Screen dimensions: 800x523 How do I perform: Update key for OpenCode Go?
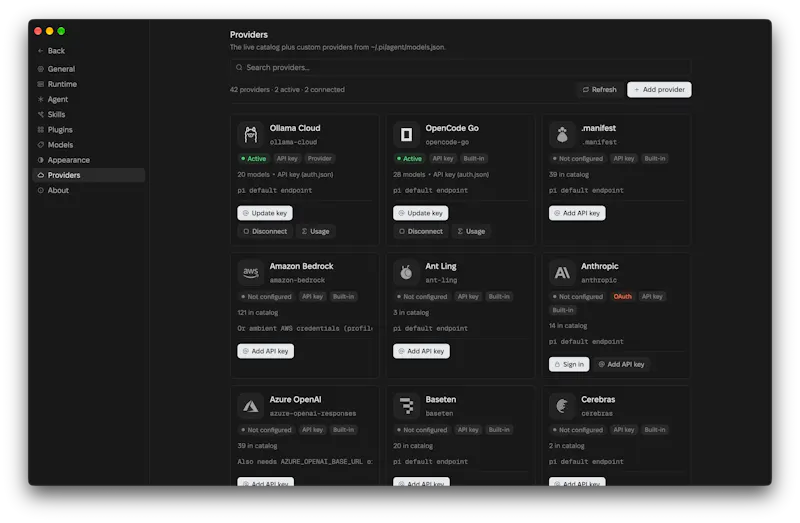[x=420, y=213]
